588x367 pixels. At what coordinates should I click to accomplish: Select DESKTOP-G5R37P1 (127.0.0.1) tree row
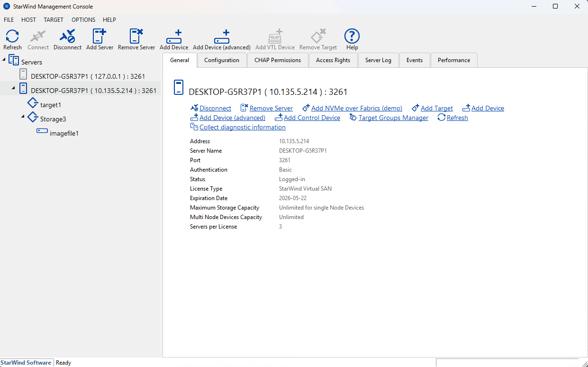pyautogui.click(x=88, y=76)
